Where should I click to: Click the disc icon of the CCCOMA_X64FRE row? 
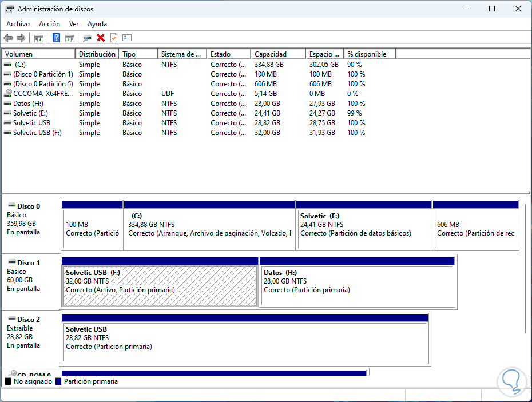point(7,93)
